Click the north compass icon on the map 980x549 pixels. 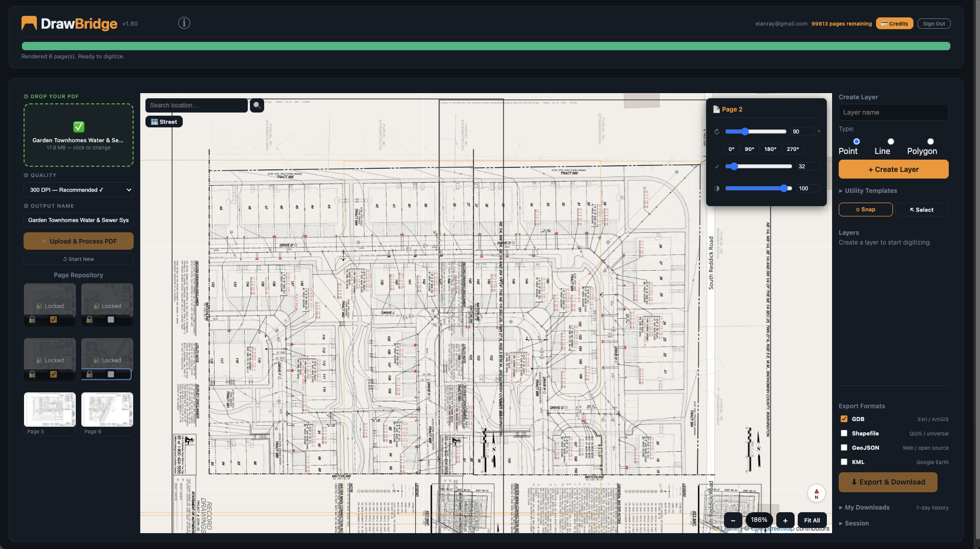[816, 493]
